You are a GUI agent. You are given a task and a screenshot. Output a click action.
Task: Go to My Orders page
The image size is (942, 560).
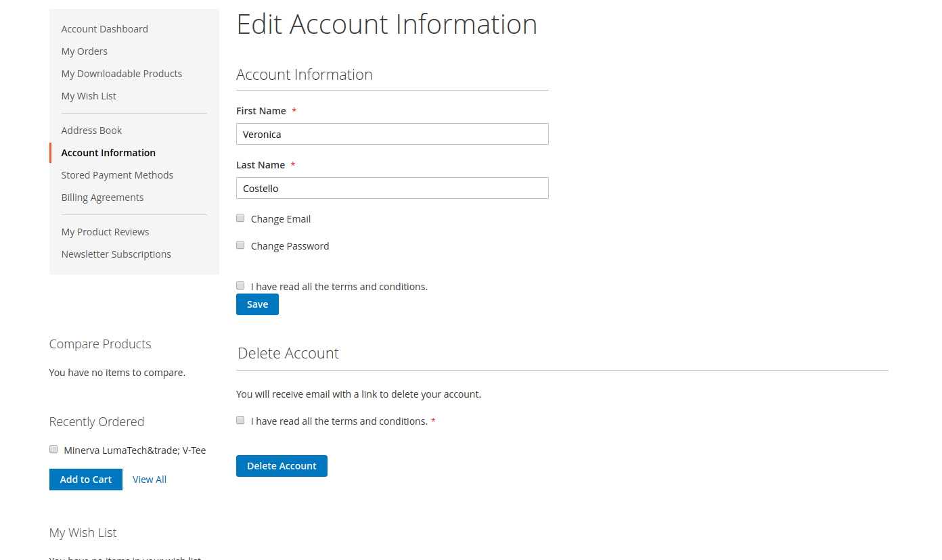(x=84, y=51)
